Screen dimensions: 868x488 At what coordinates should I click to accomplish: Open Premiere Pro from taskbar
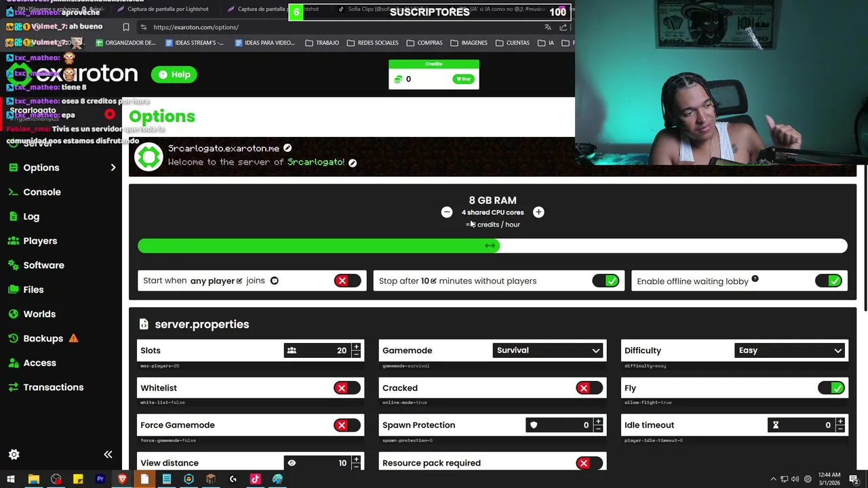[100, 479]
